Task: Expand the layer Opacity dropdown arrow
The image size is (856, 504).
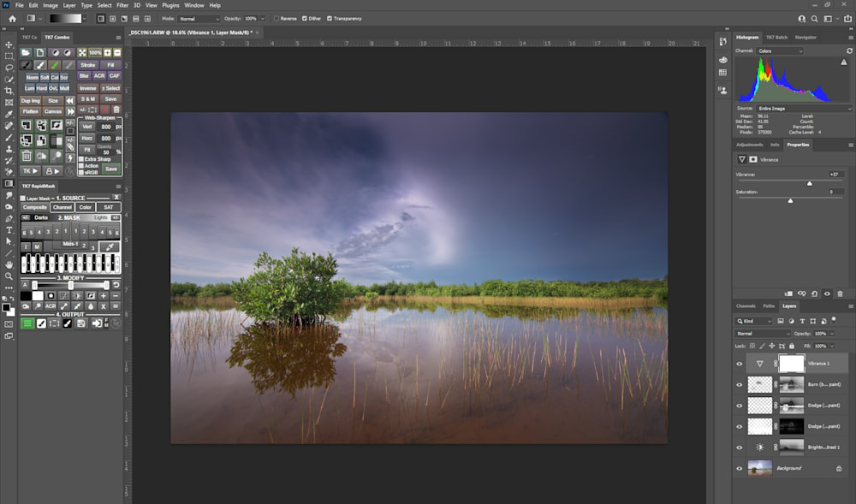Action: 832,333
